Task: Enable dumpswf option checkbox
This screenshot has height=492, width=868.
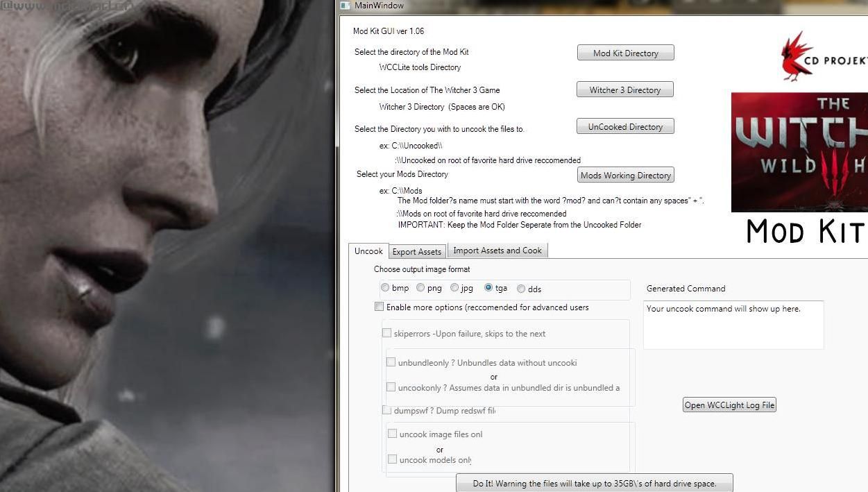Action: (386, 410)
